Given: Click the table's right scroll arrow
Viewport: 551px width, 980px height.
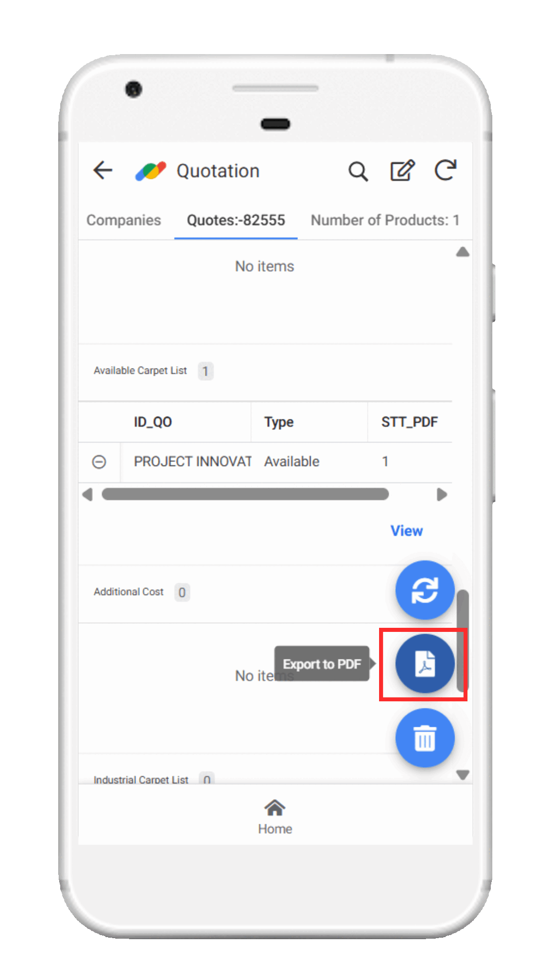Looking at the screenshot, I should tap(442, 495).
